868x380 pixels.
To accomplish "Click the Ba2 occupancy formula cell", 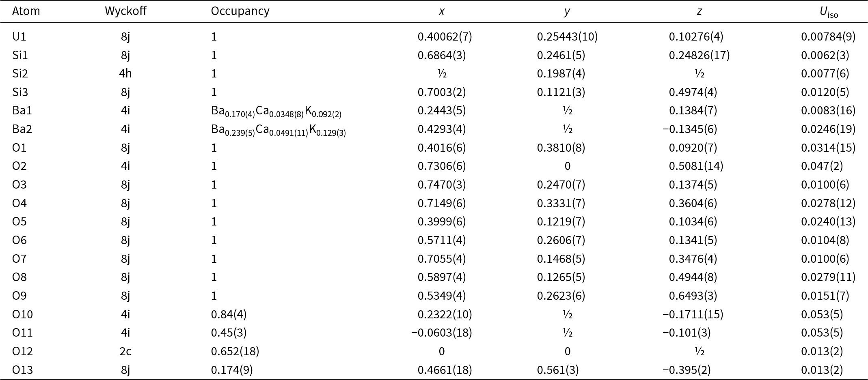I will coord(278,130).
